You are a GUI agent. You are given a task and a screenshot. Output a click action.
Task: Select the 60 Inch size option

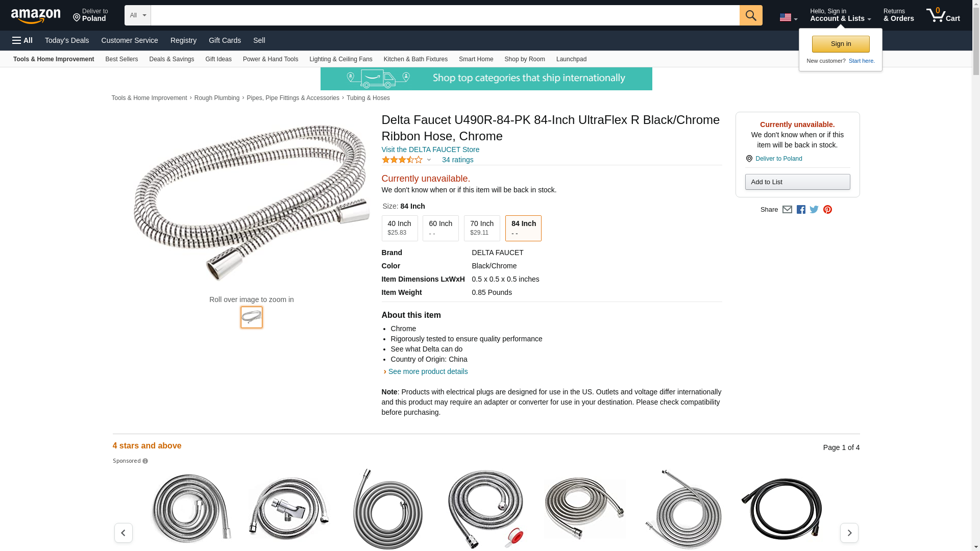click(x=440, y=228)
